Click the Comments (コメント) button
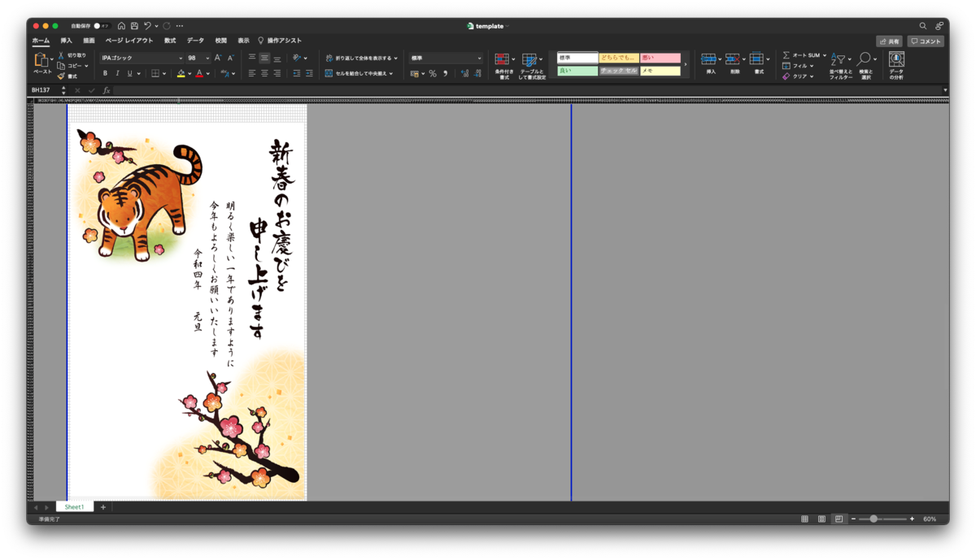Screen dimensions: 976x560 click(926, 41)
